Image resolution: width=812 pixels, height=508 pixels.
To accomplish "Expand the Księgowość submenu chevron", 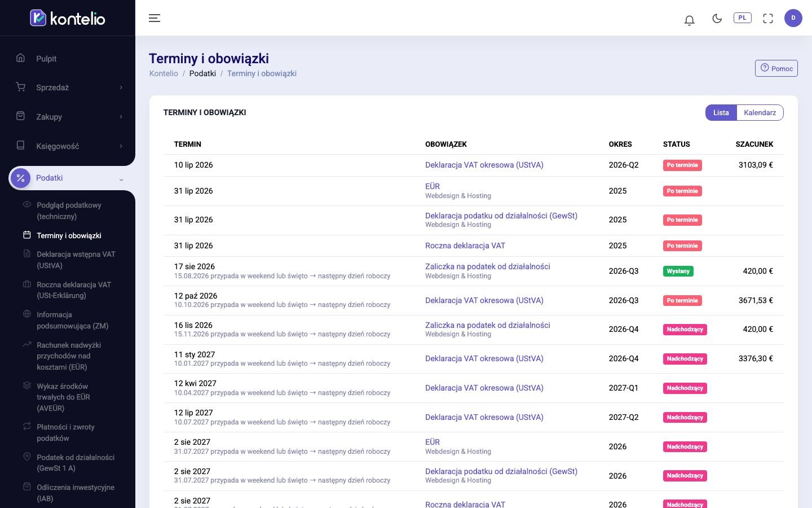I will coord(121,146).
